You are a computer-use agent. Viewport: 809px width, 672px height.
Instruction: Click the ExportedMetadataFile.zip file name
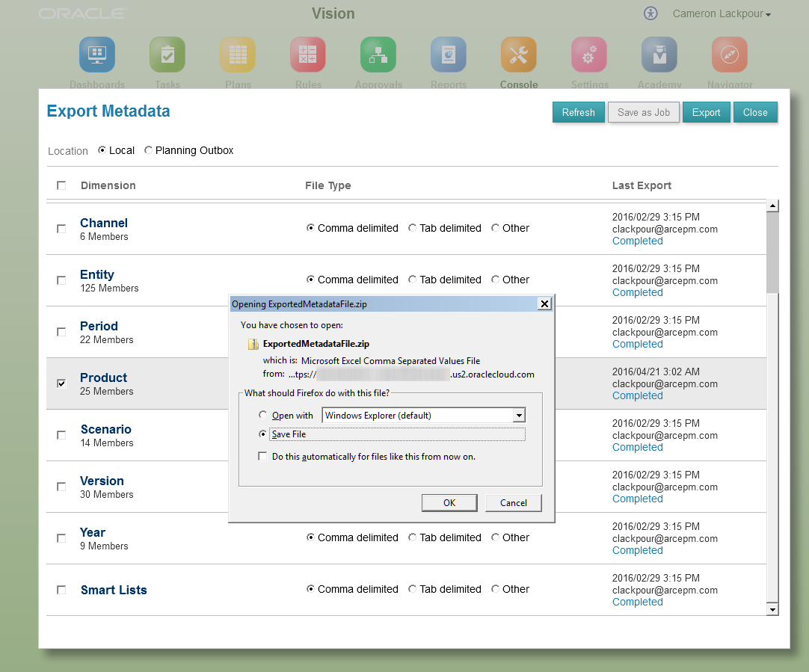pyautogui.click(x=316, y=344)
